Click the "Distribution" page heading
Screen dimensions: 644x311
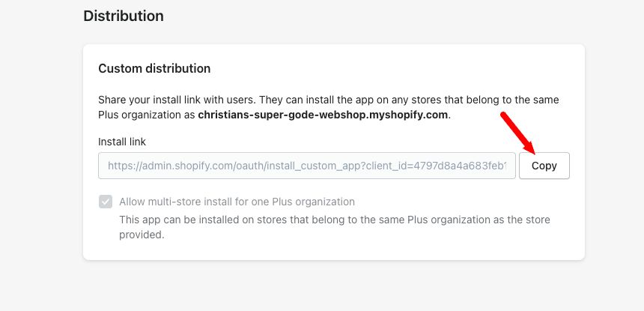[124, 15]
